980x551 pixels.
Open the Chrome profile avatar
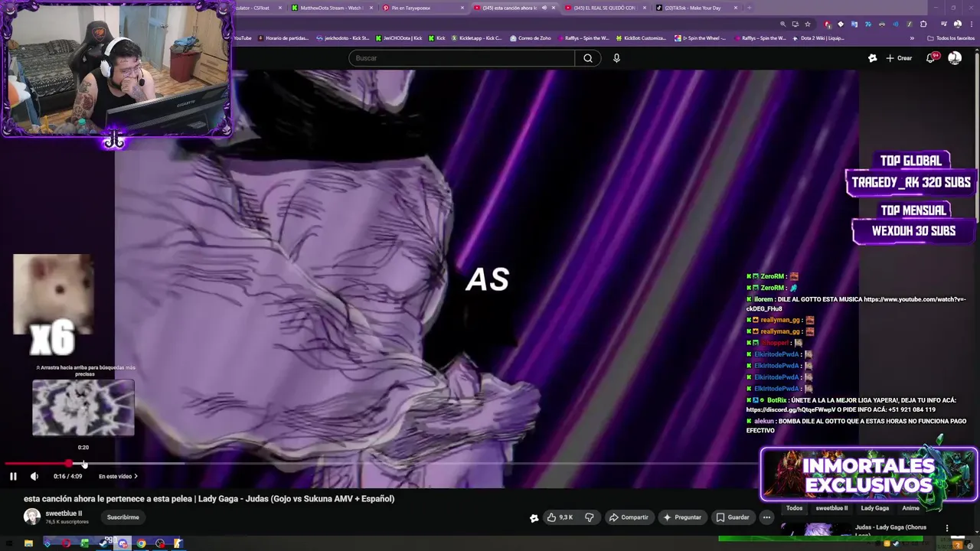[x=957, y=24]
